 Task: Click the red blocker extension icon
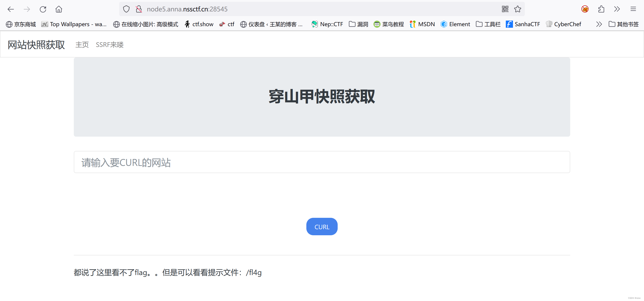coord(585,9)
